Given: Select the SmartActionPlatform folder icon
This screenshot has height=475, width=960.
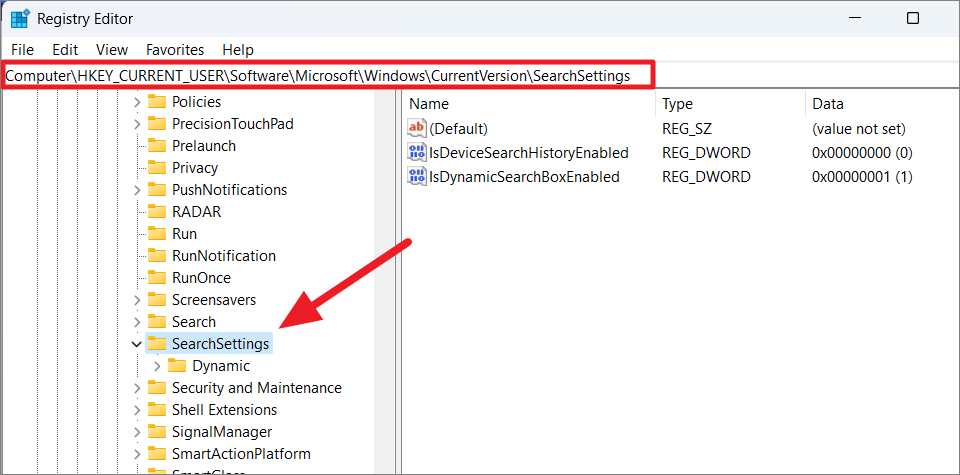Looking at the screenshot, I should coord(157,454).
